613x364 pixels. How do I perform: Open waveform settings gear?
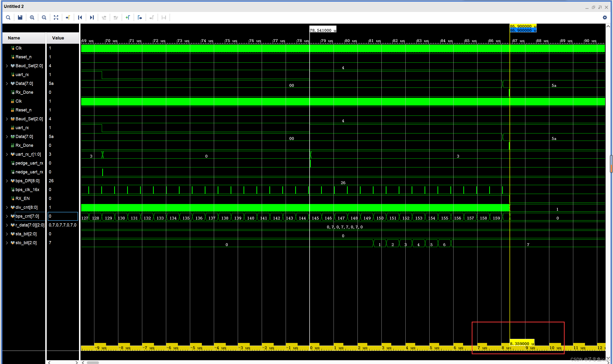(605, 17)
